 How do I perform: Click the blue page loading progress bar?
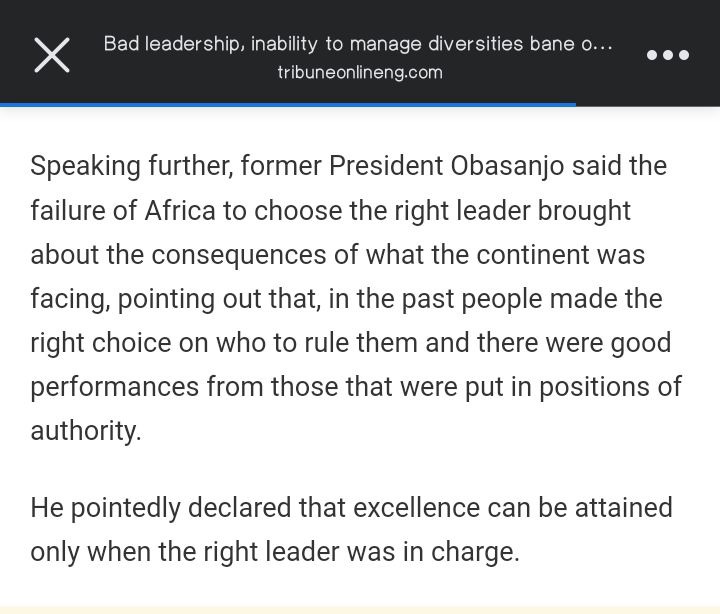288,105
